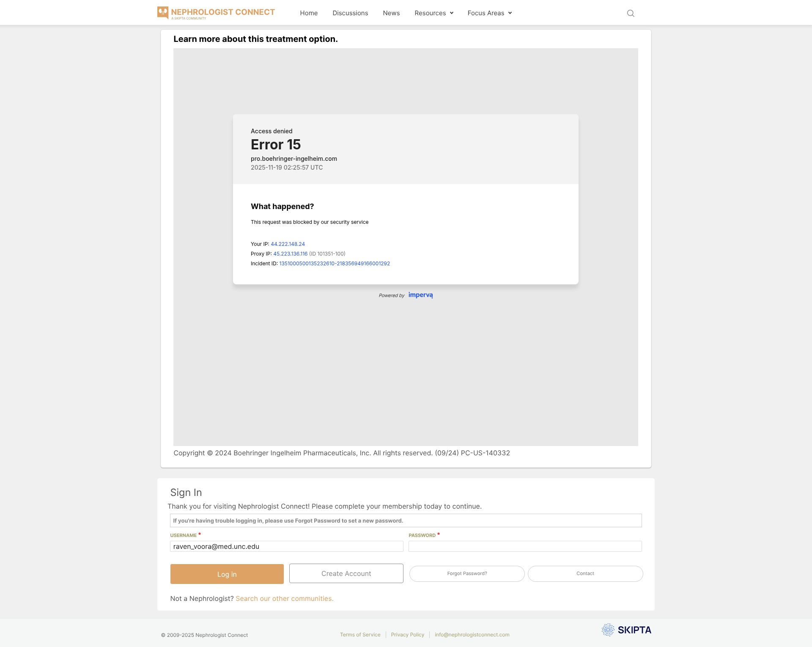Click the request blocked by security service message

tap(310, 222)
